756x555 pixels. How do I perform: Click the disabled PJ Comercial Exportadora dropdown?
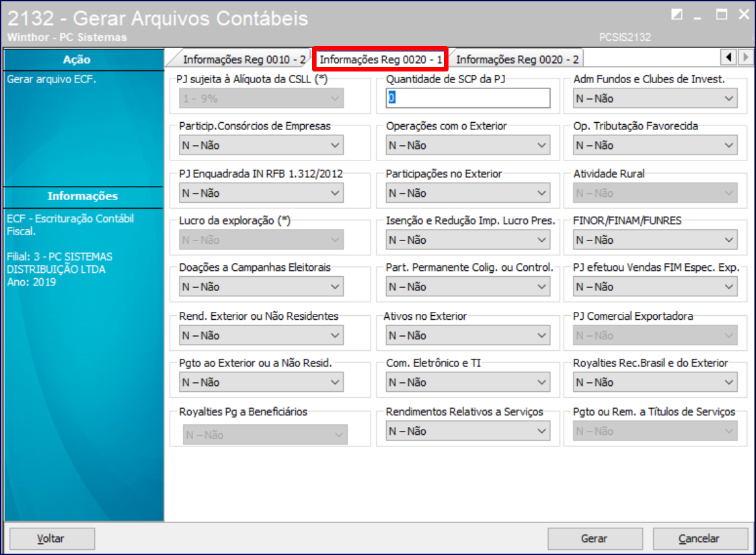[x=655, y=335]
